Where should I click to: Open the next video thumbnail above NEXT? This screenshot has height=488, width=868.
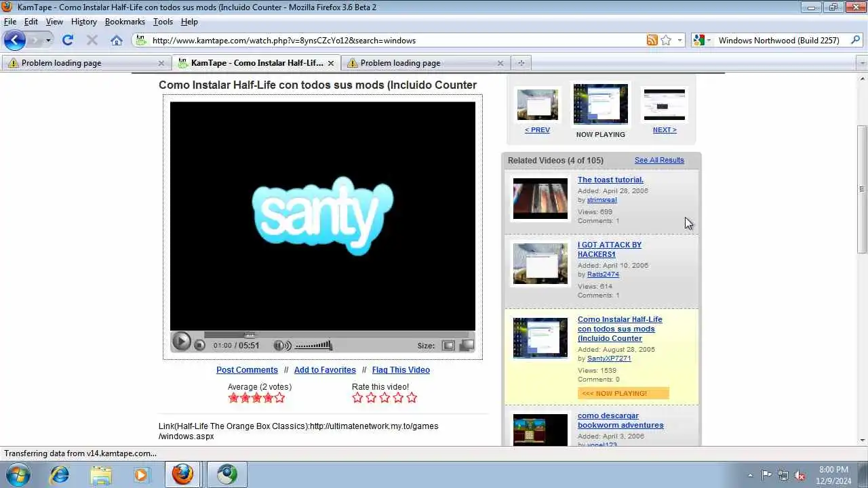665,104
